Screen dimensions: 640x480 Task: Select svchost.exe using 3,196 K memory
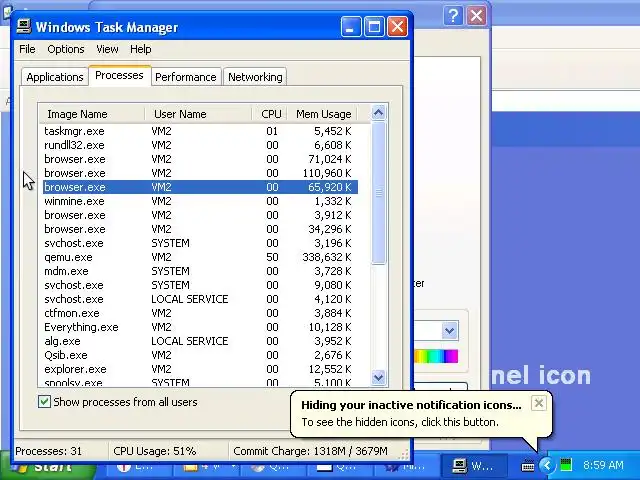pyautogui.click(x=200, y=243)
